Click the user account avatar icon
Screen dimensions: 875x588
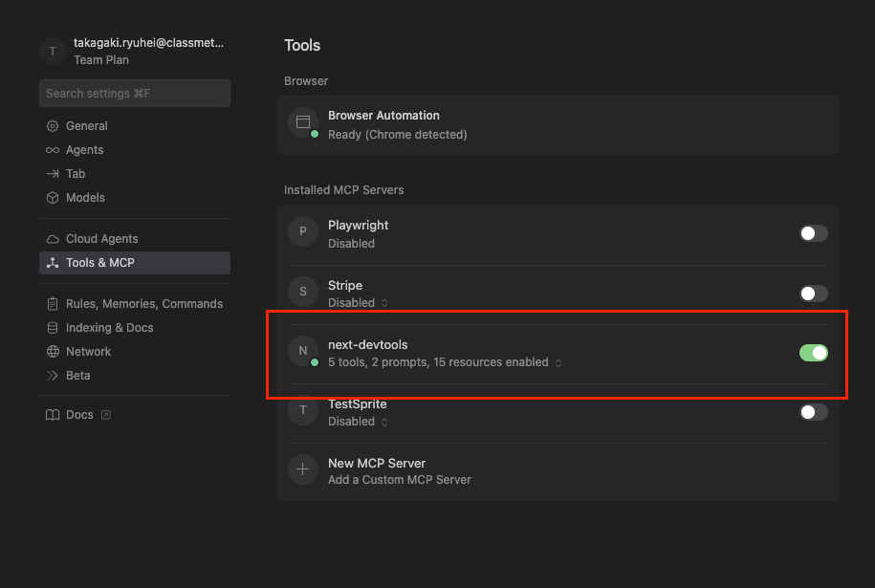pos(53,51)
